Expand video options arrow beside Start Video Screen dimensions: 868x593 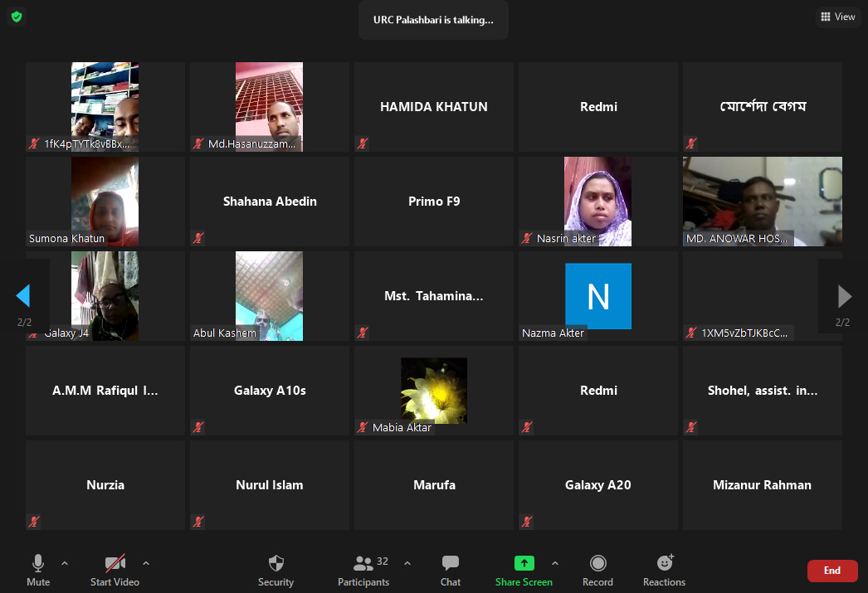146,563
